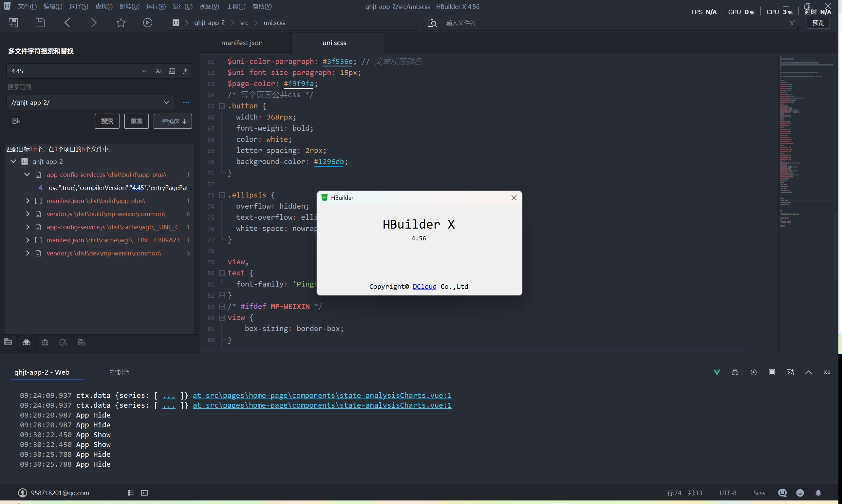842x504 pixels.
Task: Click the #1296db color value
Action: click(x=329, y=162)
